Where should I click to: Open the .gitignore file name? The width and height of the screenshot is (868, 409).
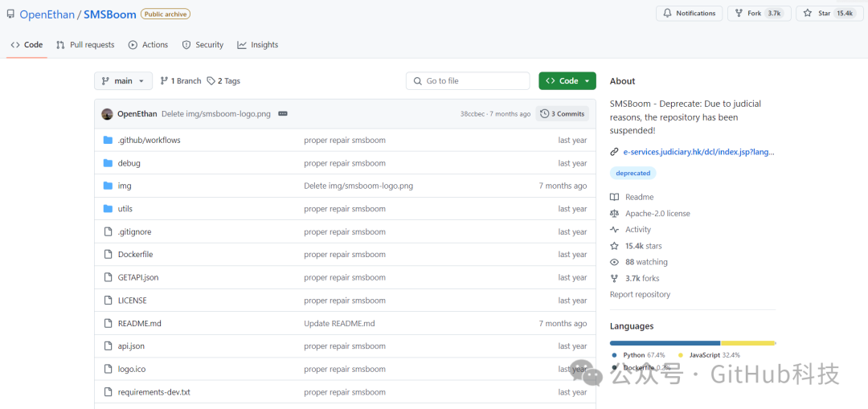[134, 232]
